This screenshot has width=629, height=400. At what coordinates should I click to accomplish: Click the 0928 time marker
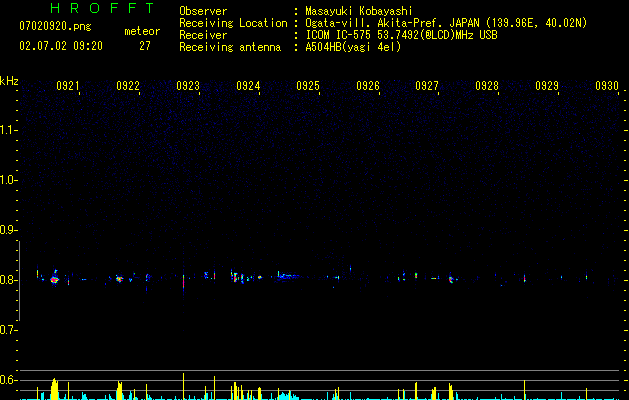(487, 85)
